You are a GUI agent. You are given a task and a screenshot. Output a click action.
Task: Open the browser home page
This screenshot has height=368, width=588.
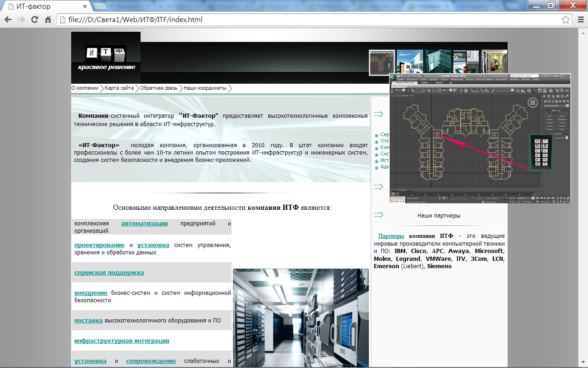point(48,20)
